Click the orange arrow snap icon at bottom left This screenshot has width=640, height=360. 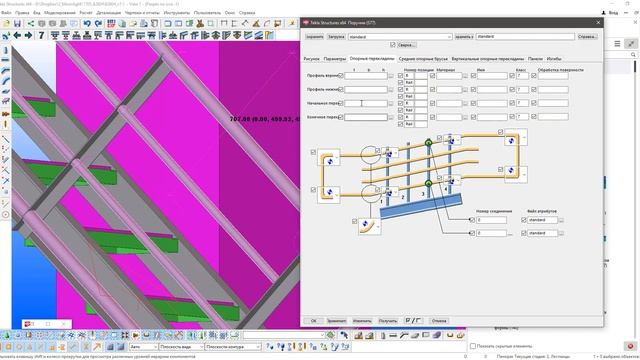[97, 347]
